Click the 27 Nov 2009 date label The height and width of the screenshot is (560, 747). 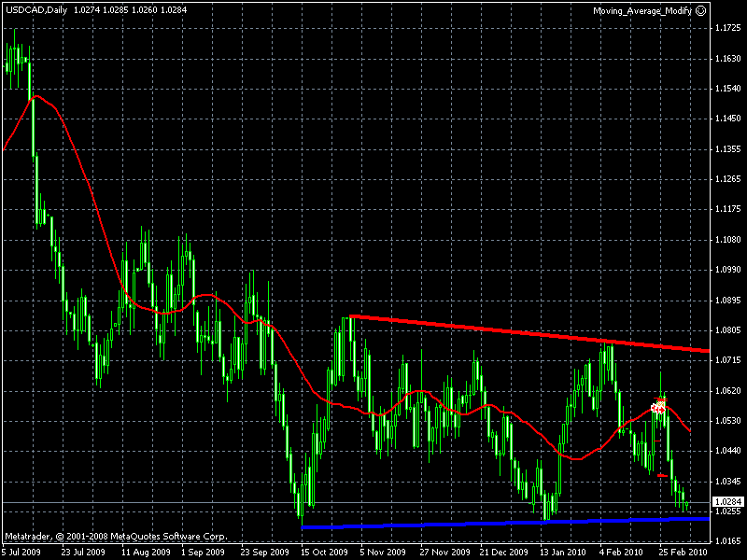(x=444, y=553)
